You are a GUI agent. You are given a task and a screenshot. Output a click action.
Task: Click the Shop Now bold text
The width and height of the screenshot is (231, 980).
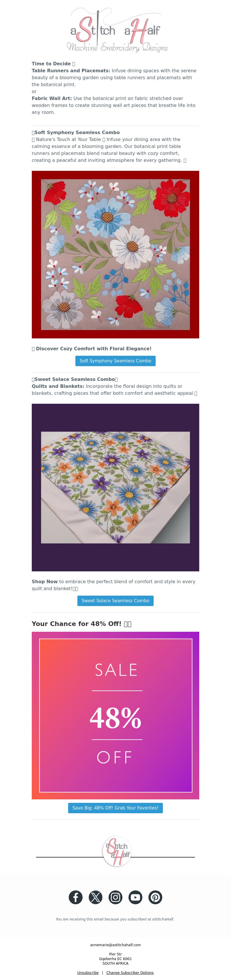[44, 582]
